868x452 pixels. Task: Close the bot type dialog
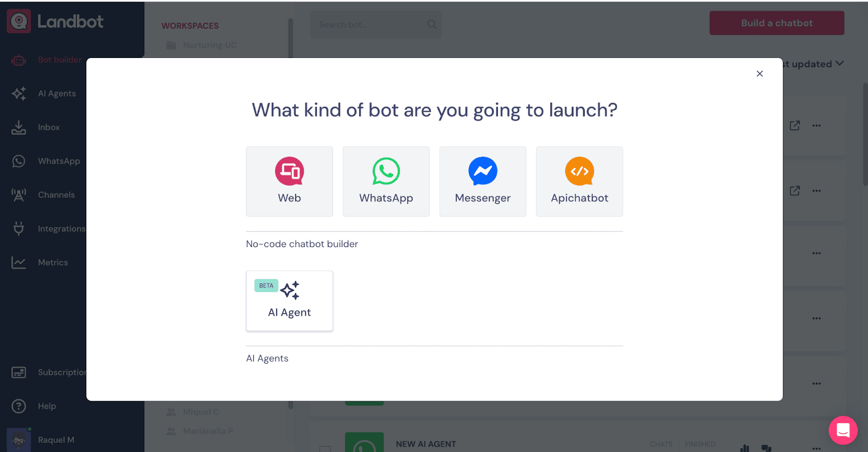(759, 74)
